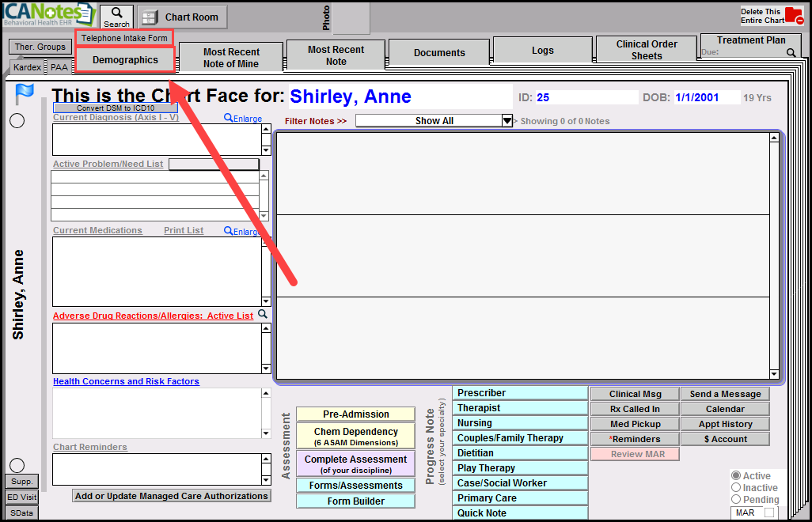Click the Search magnifier button
812x522 pixels.
[x=116, y=16]
